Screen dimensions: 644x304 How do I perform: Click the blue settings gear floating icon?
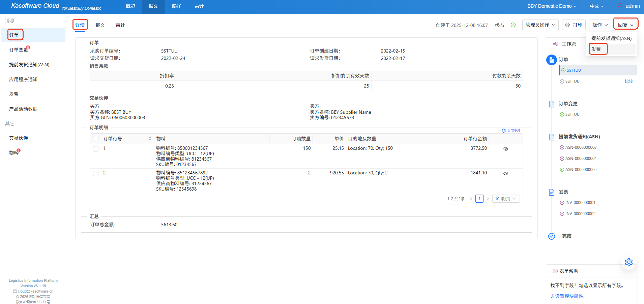point(628,262)
